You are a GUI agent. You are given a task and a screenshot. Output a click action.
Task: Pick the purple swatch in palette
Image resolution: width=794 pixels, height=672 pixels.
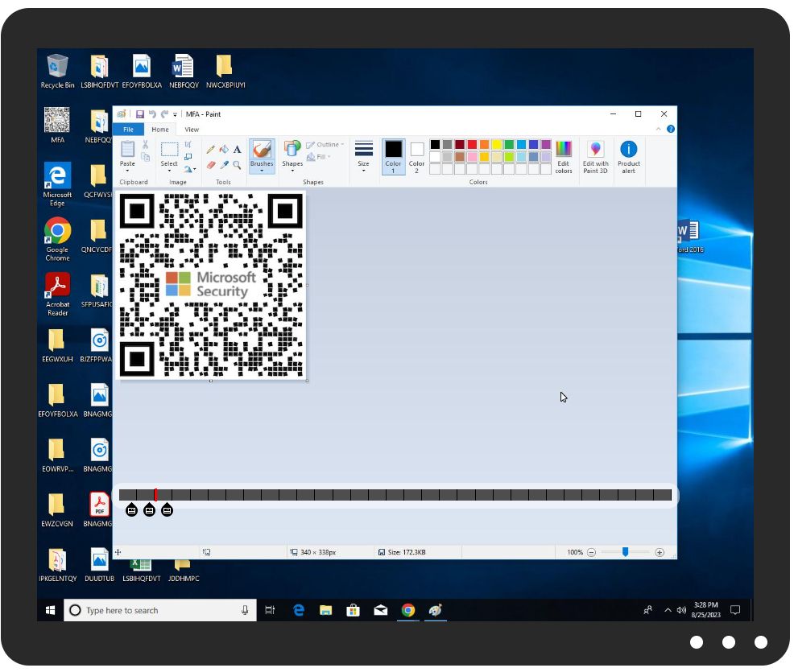coord(546,145)
